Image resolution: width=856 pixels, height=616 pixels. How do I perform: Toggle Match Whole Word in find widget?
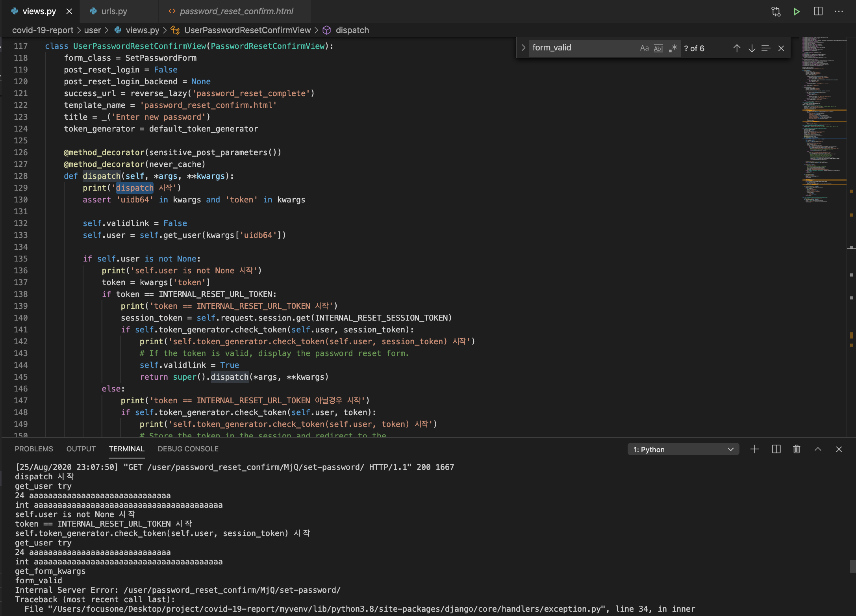(658, 48)
